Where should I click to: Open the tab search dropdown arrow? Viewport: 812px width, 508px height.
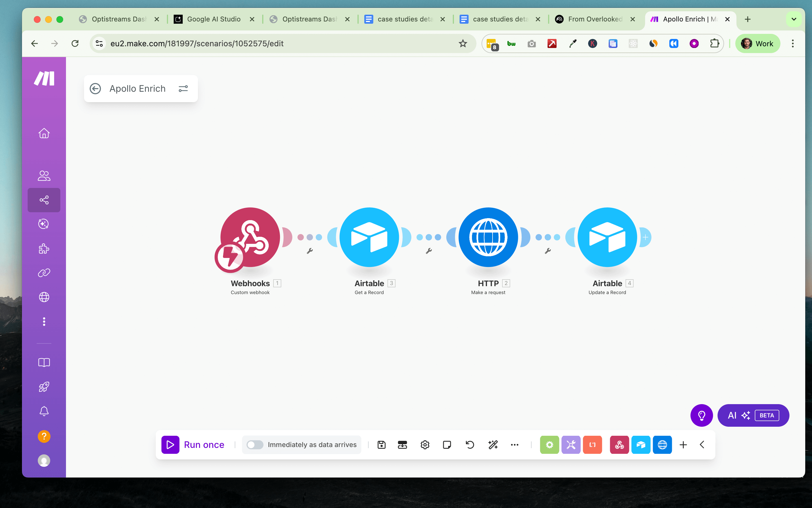tap(794, 19)
